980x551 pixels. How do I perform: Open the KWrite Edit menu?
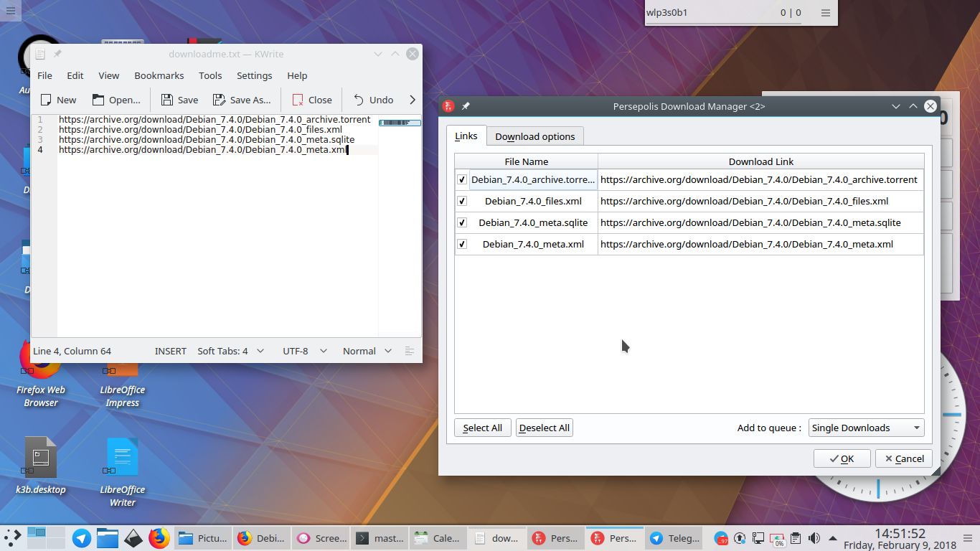tap(75, 75)
